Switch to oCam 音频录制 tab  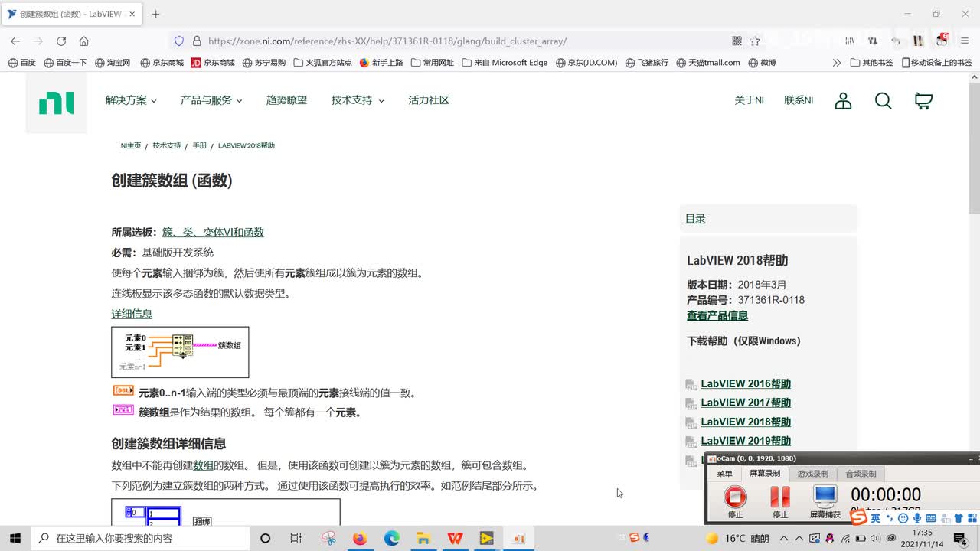[x=860, y=474]
